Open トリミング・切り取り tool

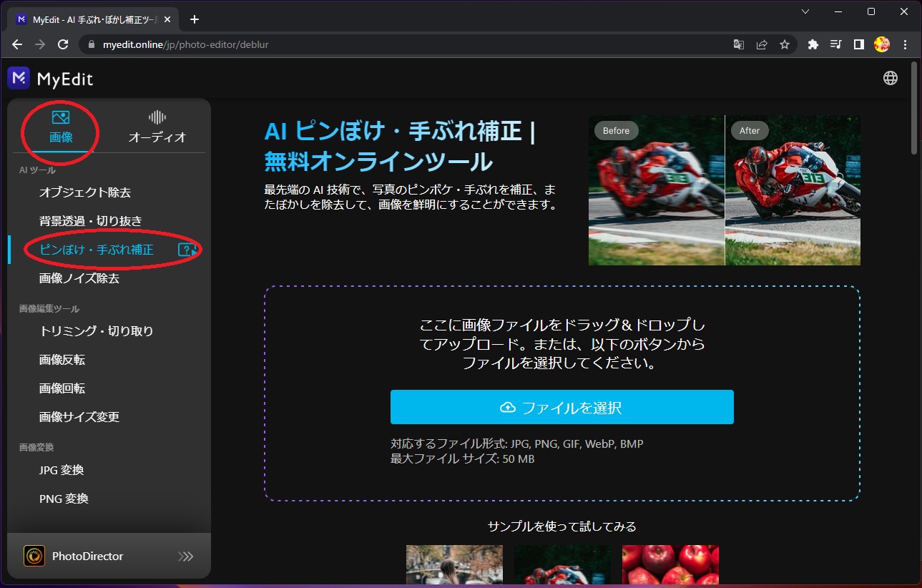coord(96,331)
